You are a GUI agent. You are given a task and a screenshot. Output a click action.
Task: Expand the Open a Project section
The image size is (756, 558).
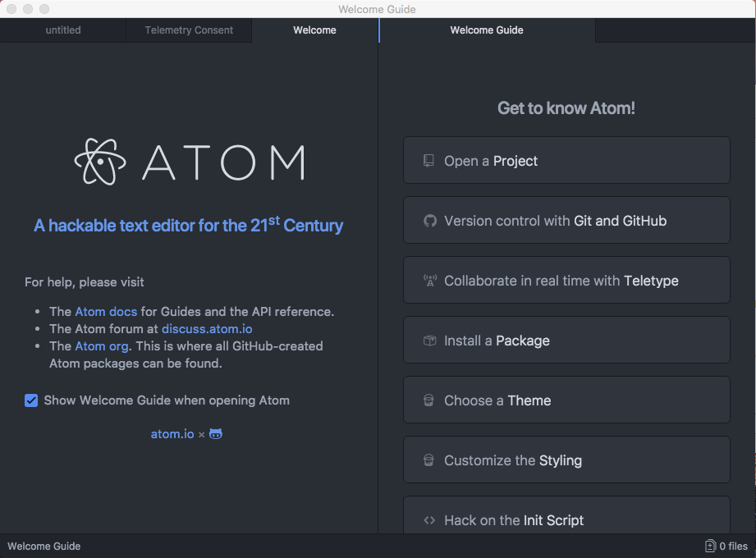tap(566, 161)
